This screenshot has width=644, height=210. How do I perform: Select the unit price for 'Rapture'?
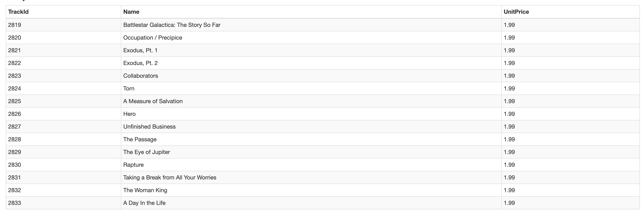(x=509, y=165)
